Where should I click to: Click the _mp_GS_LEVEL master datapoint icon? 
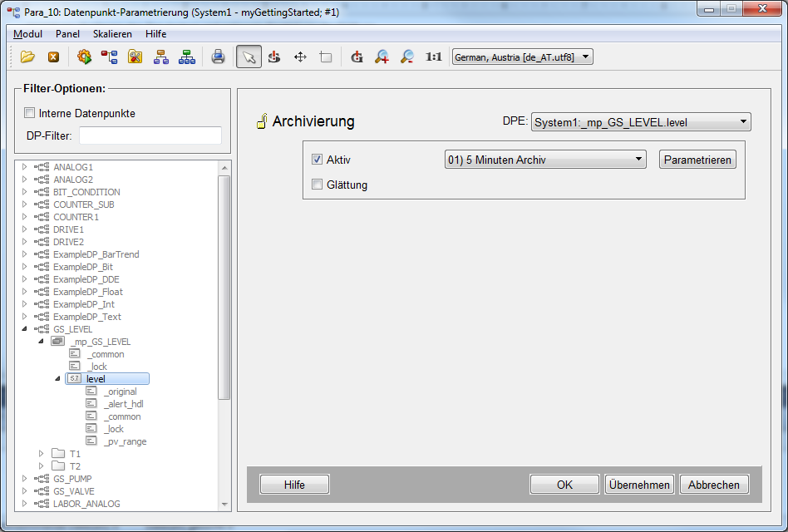(58, 341)
